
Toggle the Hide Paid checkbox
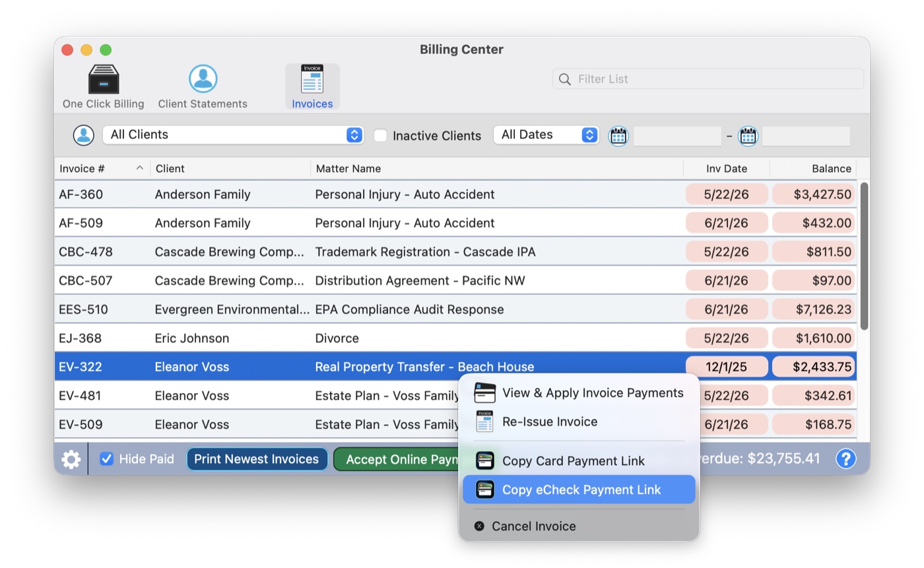point(106,459)
